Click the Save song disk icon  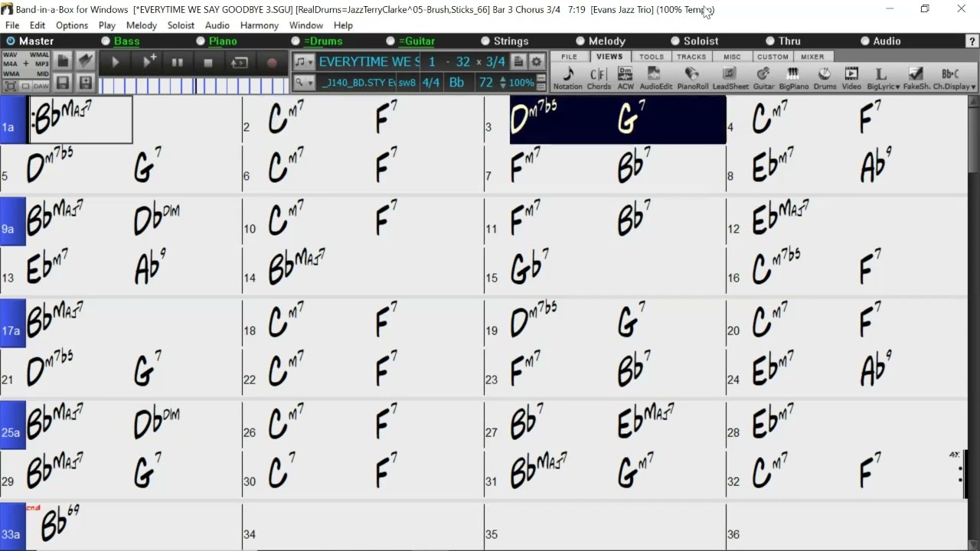pos(63,83)
